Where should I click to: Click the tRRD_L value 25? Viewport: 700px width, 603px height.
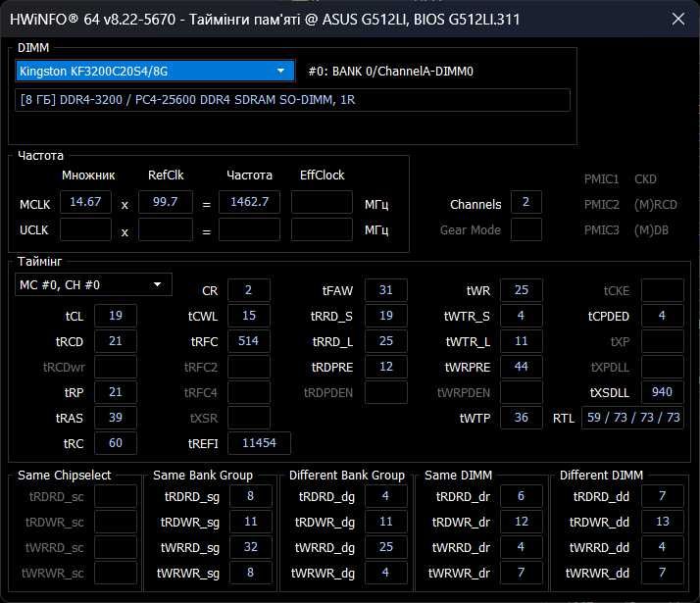pyautogui.click(x=386, y=341)
